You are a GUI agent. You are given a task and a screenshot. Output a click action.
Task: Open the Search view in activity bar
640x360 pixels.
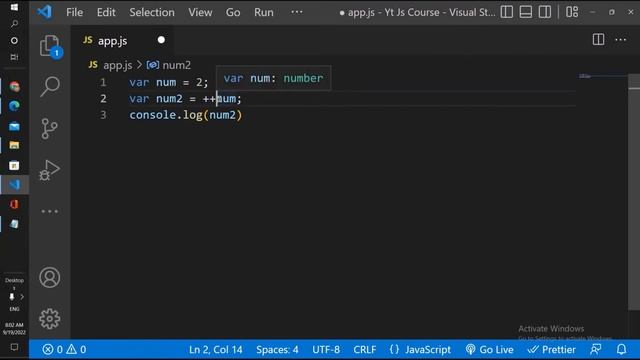click(x=50, y=86)
